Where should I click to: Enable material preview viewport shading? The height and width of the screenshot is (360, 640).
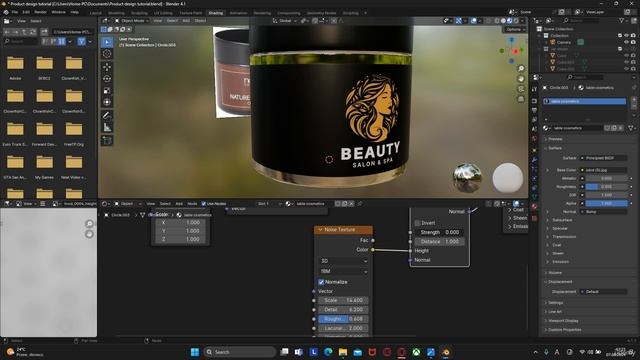point(510,20)
